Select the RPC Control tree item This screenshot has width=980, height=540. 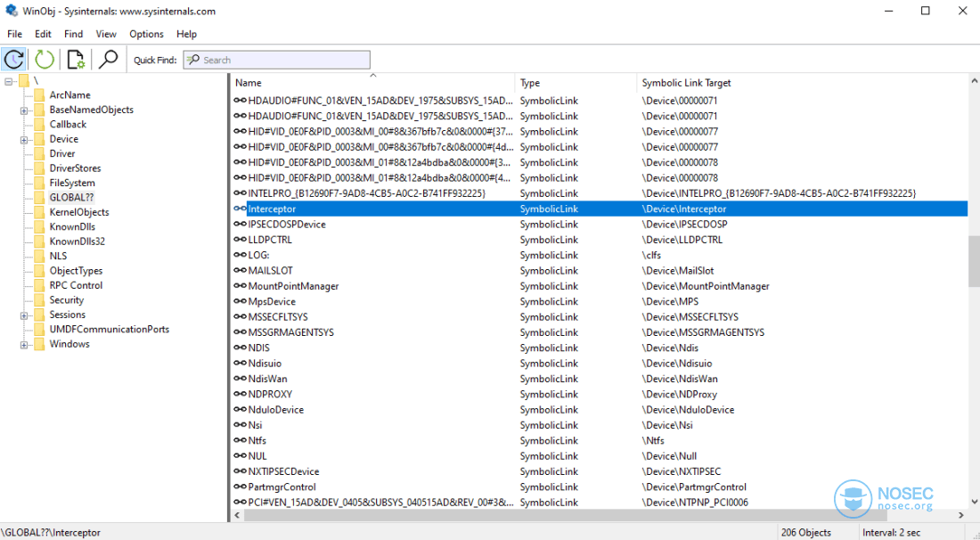point(76,286)
